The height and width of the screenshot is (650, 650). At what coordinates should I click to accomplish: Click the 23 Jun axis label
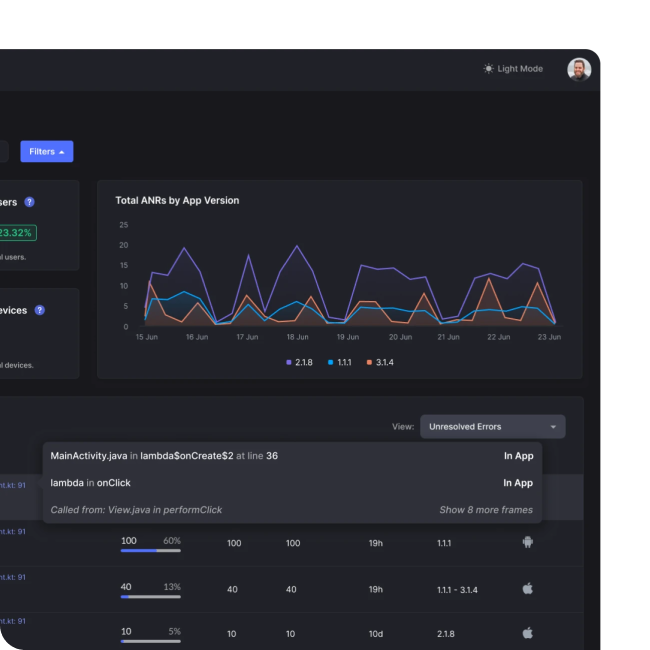coord(549,337)
